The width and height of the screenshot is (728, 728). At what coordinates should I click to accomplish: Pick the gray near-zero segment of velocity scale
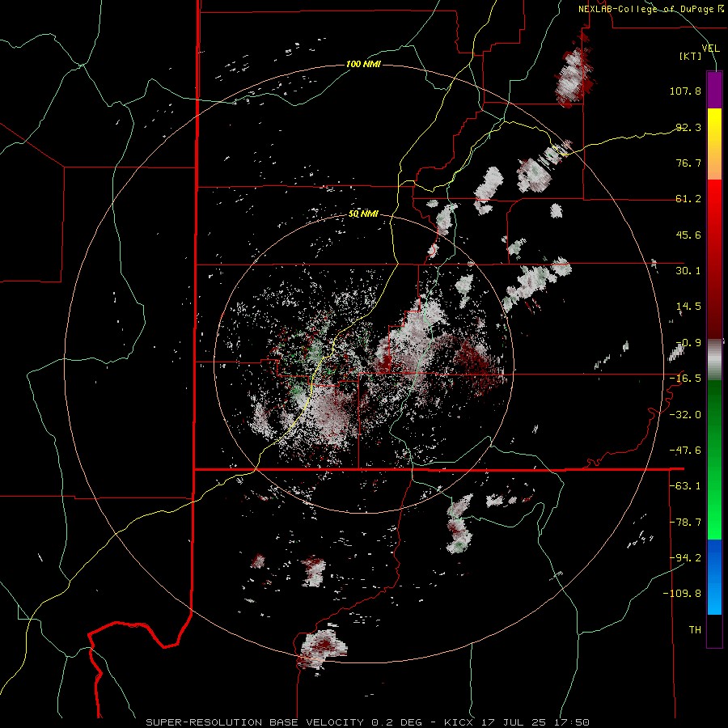[714, 359]
